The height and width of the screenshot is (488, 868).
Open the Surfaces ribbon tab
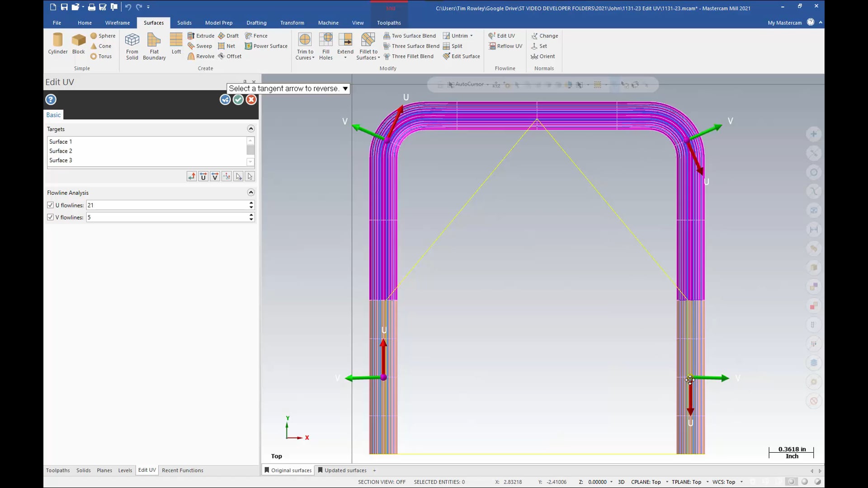pyautogui.click(x=154, y=23)
